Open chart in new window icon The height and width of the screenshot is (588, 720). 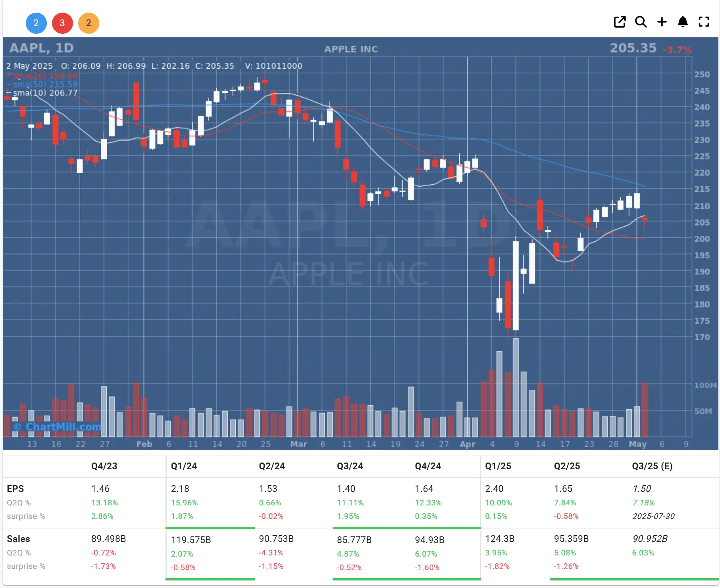(620, 22)
